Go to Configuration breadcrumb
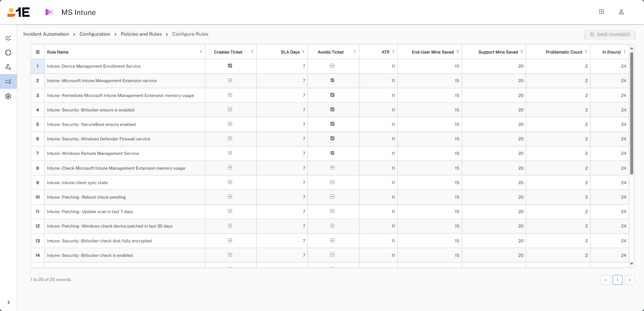This screenshot has height=311, width=644. 95,34
